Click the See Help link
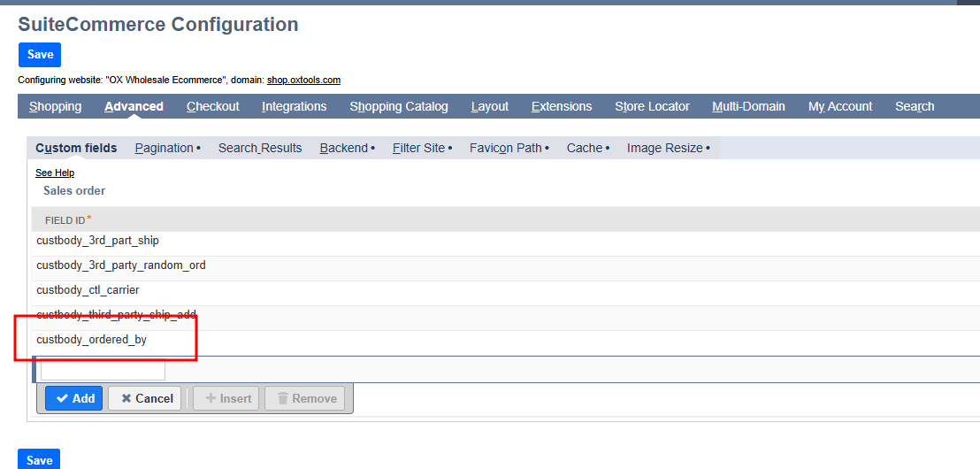Screen dimensions: 980x469 point(55,173)
